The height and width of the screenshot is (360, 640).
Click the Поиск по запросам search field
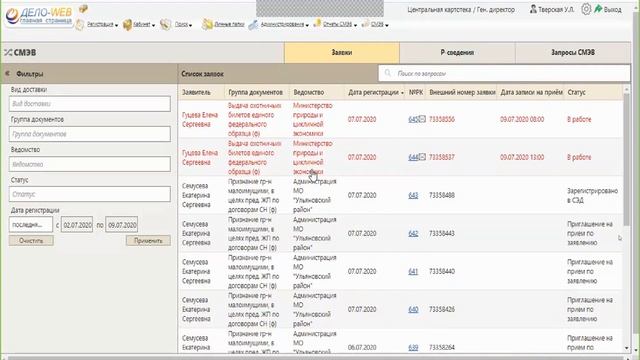click(504, 73)
